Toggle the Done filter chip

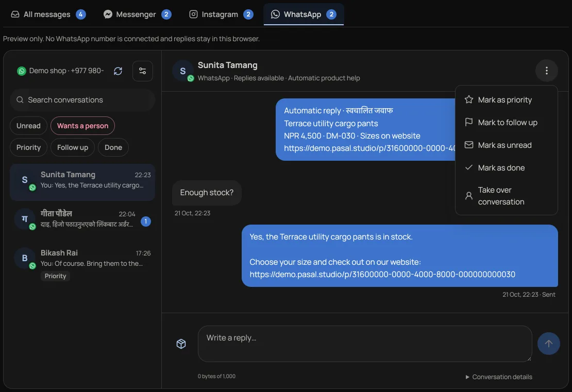(113, 147)
